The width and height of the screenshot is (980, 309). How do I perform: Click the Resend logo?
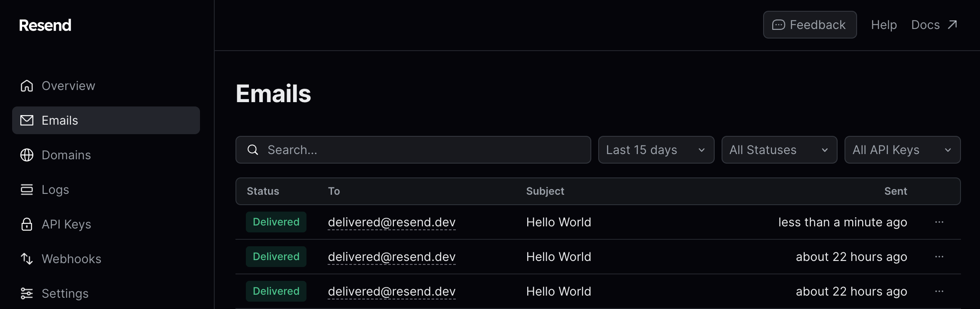point(45,25)
